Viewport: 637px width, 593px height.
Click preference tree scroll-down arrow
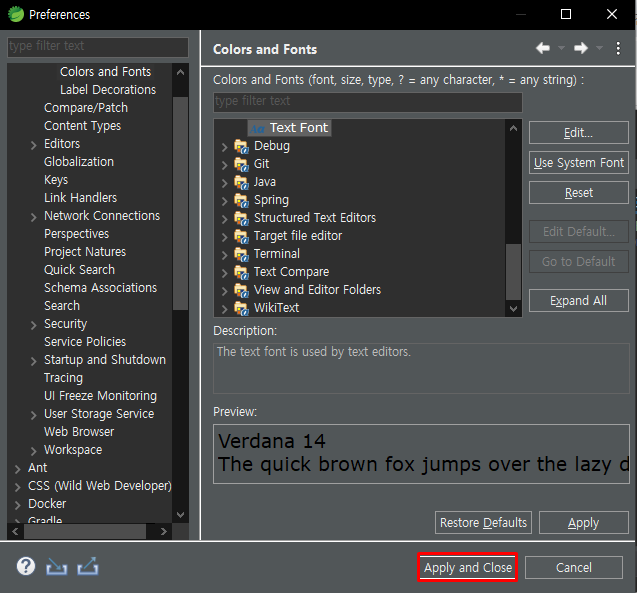pos(180,515)
